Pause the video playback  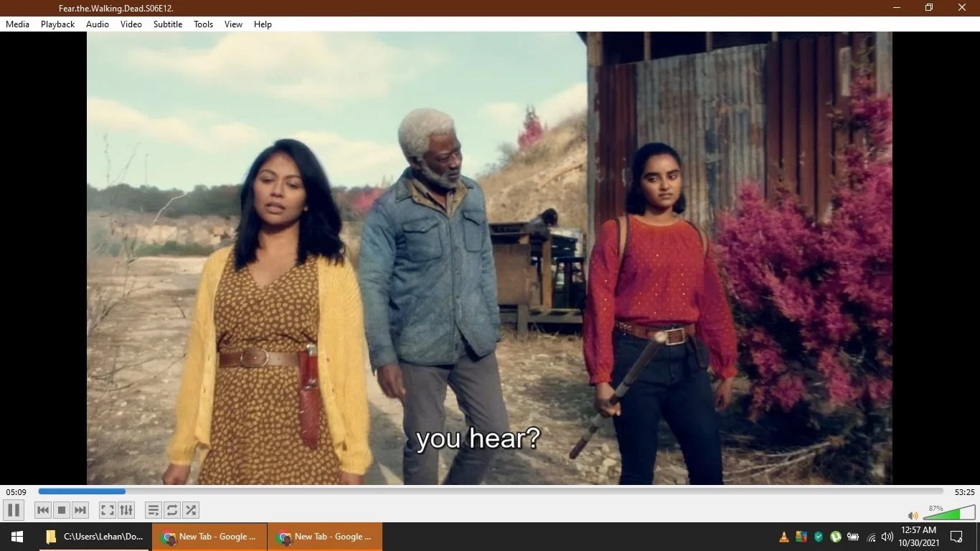click(x=14, y=510)
